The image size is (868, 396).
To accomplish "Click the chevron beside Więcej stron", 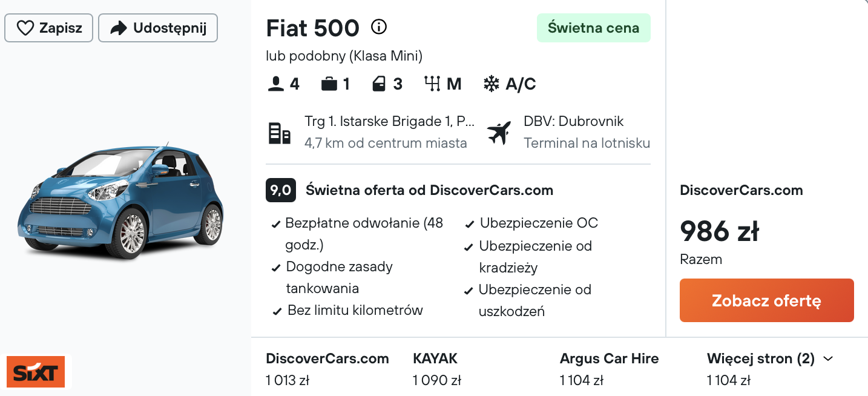I will (828, 358).
